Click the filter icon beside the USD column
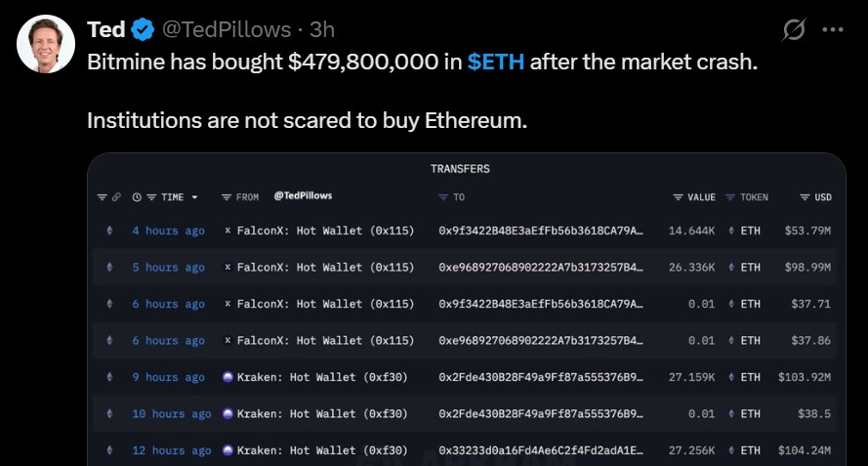This screenshot has height=466, width=868. (805, 197)
